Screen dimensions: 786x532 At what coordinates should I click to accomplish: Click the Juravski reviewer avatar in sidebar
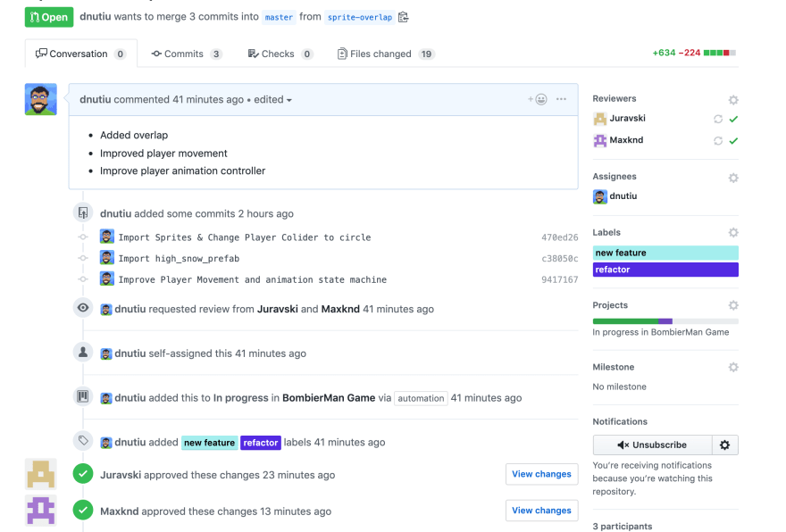[599, 119]
